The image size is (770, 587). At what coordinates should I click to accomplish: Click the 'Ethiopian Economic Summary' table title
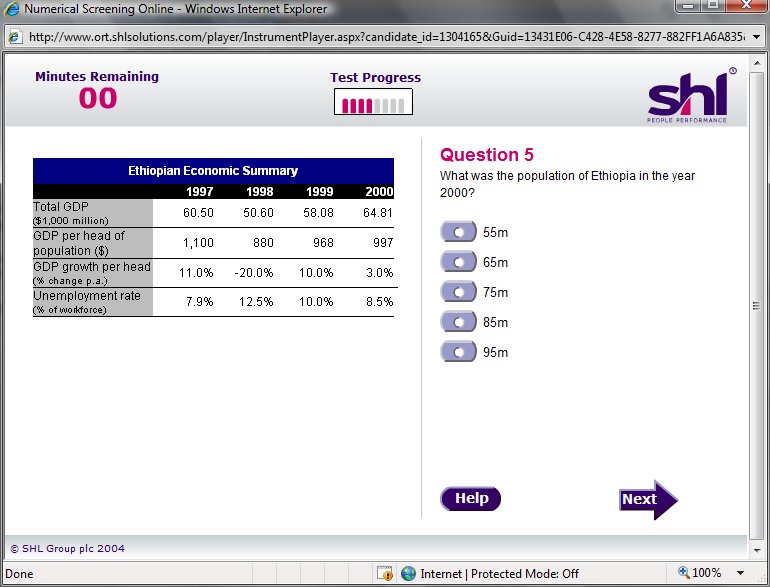213,170
